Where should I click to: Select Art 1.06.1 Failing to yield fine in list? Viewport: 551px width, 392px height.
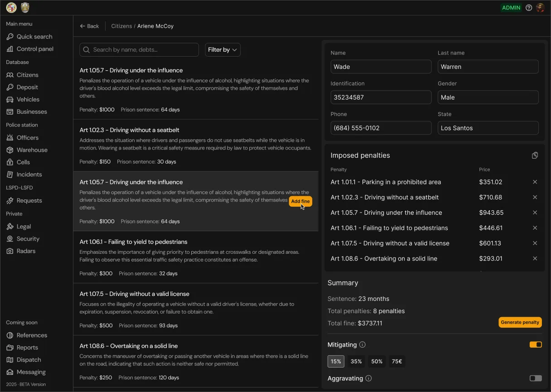[x=196, y=257]
